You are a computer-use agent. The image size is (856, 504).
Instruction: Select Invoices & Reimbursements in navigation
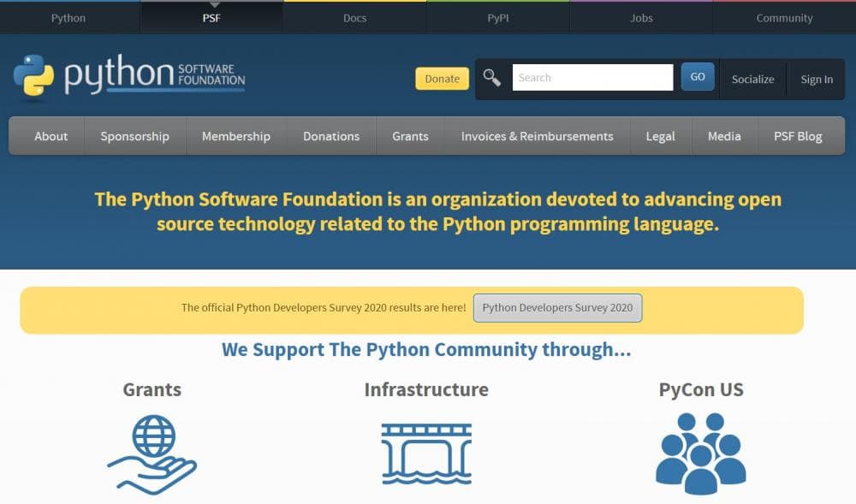pos(537,136)
